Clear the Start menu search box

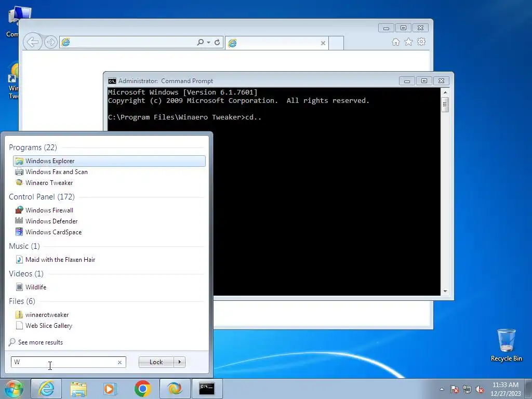coord(120,362)
